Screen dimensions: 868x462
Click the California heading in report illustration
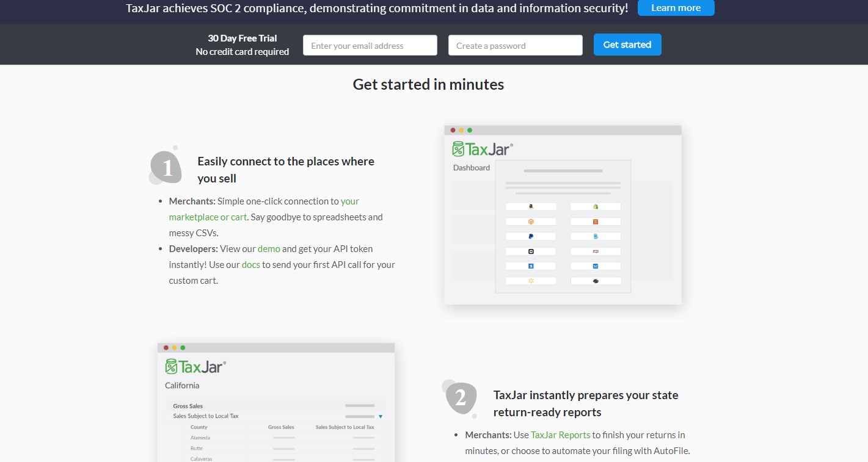[182, 385]
